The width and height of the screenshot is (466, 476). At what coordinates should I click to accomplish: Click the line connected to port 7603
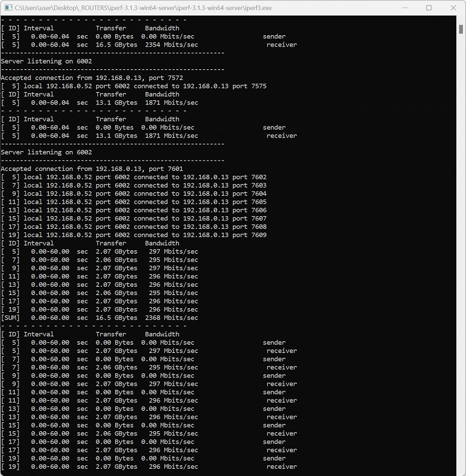coord(134,185)
